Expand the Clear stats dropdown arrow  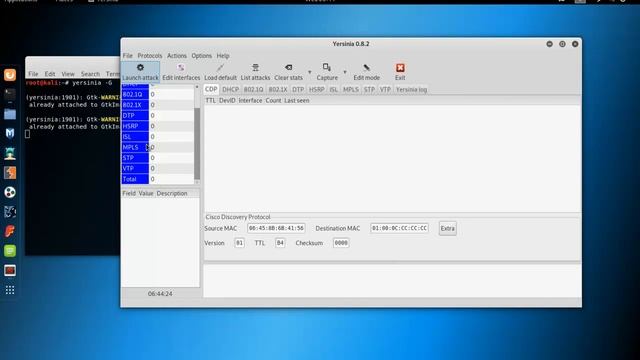pos(309,72)
